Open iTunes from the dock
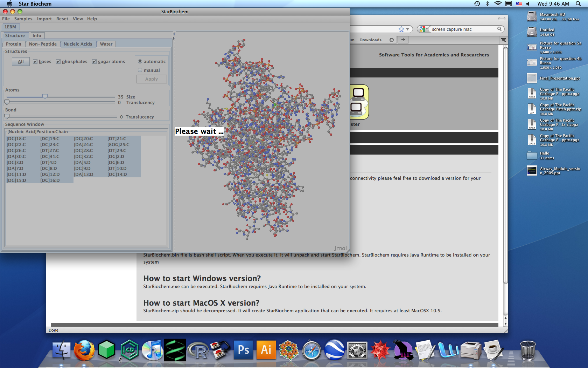588x368 pixels. 152,350
